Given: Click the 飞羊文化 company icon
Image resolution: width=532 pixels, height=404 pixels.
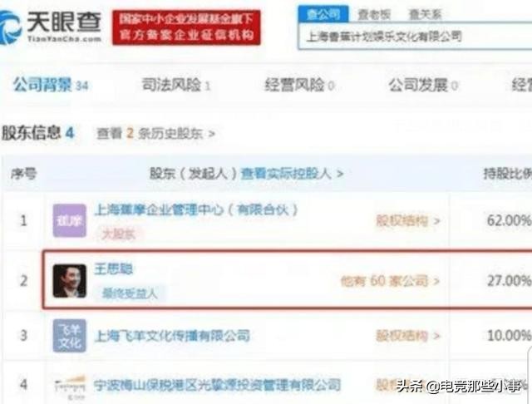Looking at the screenshot, I should (70, 336).
